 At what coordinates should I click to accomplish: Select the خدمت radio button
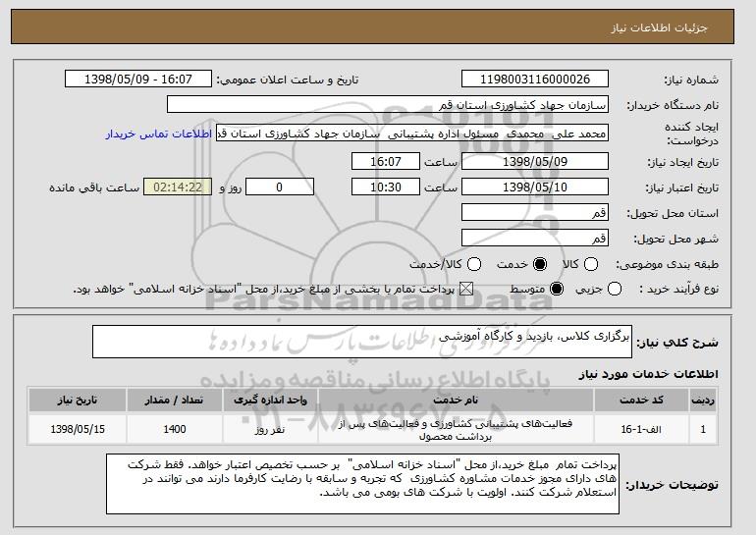click(540, 264)
